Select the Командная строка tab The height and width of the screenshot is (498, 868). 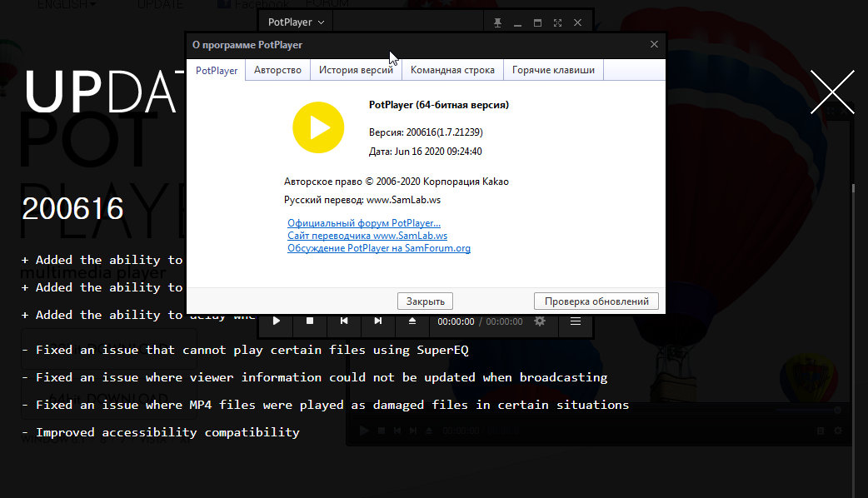[452, 70]
